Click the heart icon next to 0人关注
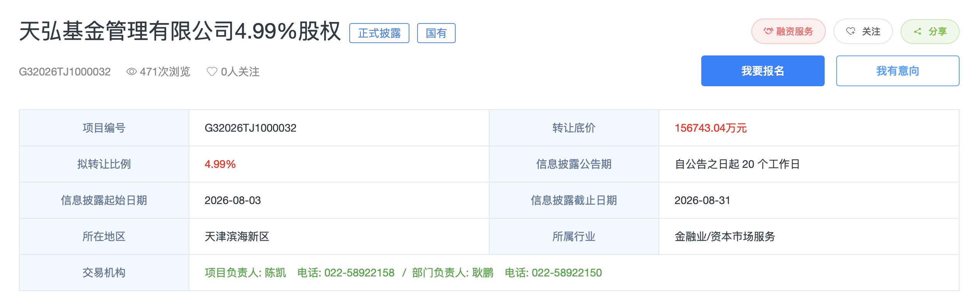This screenshot has width=980, height=308. pyautogui.click(x=212, y=72)
